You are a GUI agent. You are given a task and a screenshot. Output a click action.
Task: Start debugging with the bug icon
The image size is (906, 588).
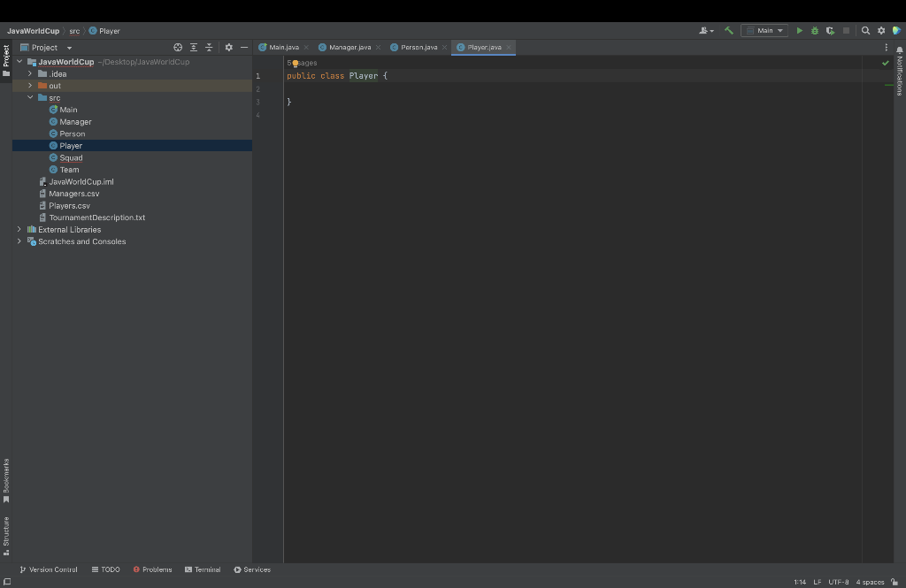pos(815,31)
